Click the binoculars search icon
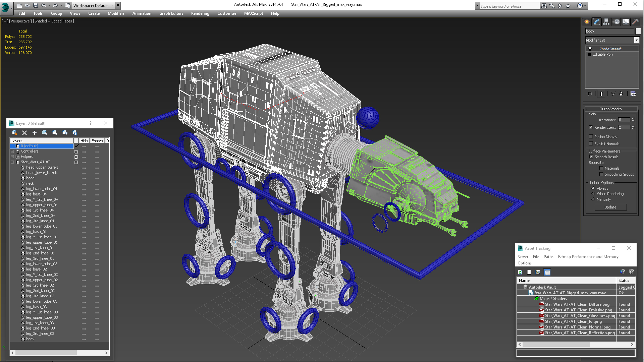The image size is (644, 362). click(544, 6)
